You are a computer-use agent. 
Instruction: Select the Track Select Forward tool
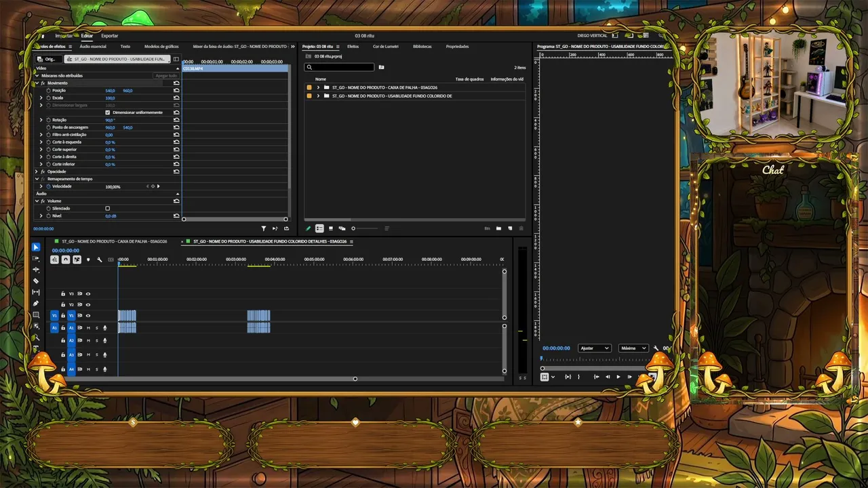(36, 258)
